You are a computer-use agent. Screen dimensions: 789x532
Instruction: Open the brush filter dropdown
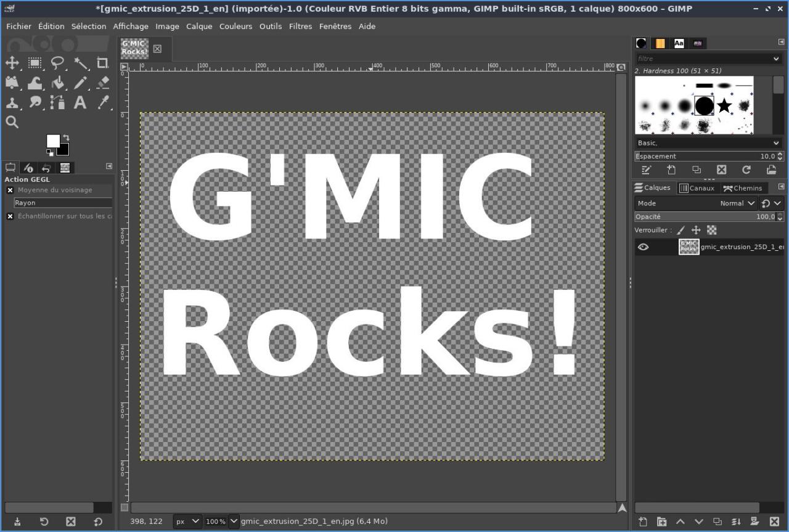coord(776,59)
